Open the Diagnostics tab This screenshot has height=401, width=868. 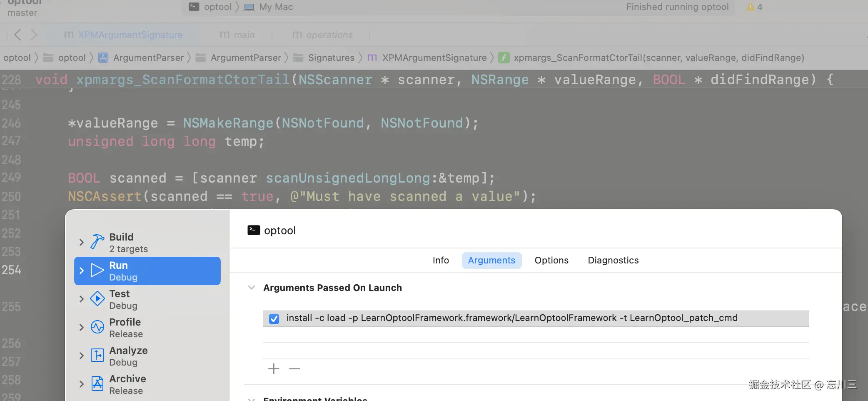click(x=613, y=261)
